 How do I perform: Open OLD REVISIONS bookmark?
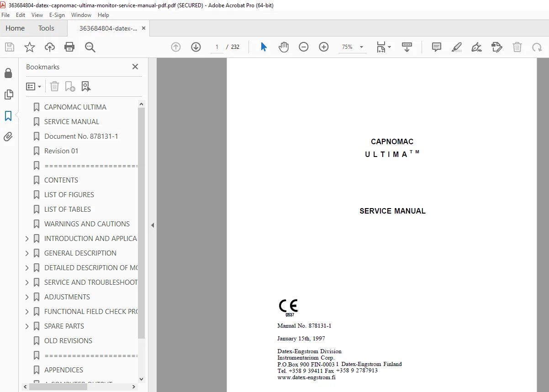[68, 341]
